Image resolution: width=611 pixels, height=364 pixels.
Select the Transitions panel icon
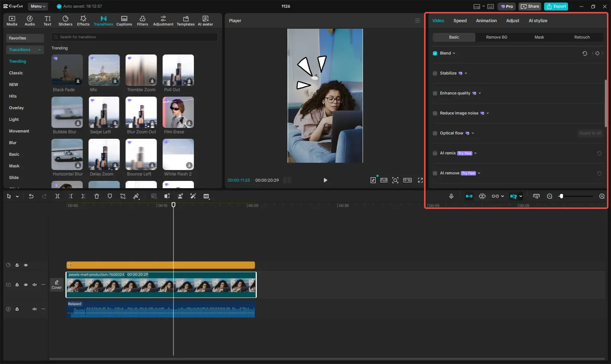point(103,20)
